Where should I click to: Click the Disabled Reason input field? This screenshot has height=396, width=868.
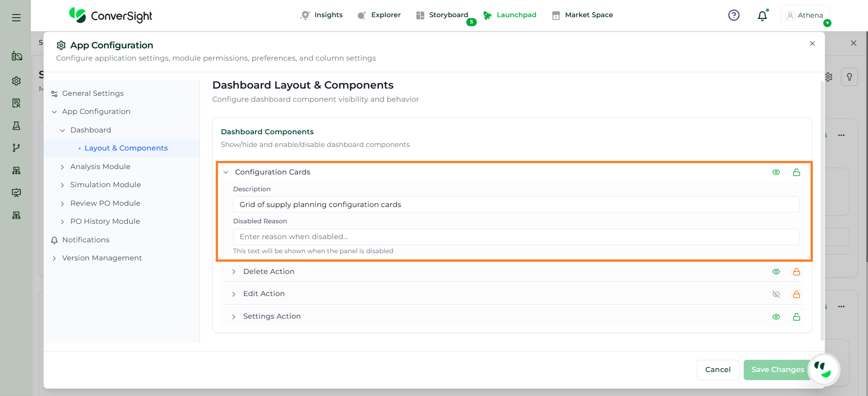click(x=516, y=237)
